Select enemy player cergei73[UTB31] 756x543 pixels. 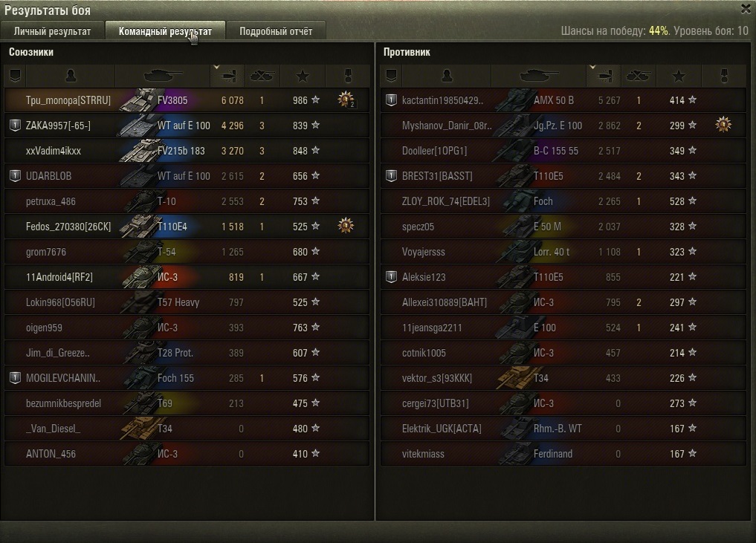pyautogui.click(x=435, y=403)
